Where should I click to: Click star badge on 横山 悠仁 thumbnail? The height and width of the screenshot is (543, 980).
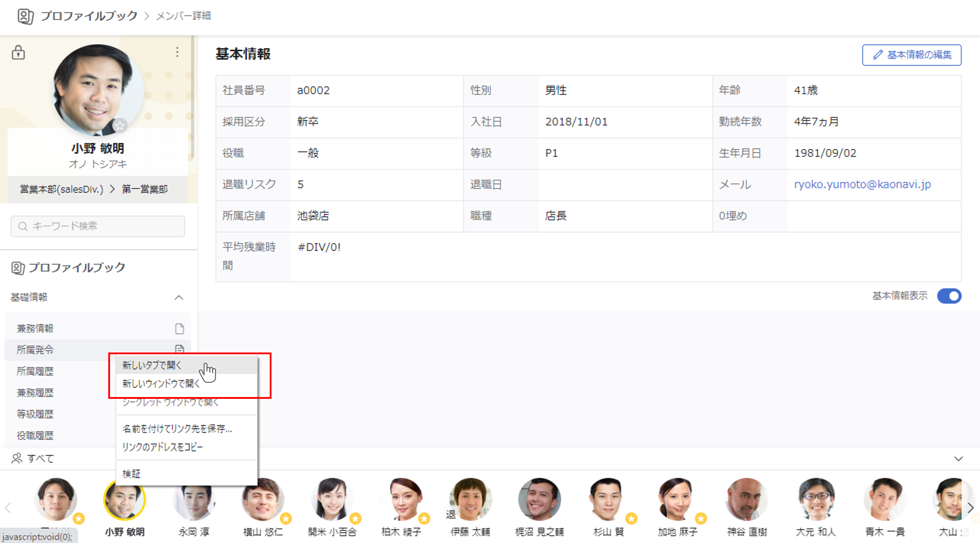[x=286, y=518]
